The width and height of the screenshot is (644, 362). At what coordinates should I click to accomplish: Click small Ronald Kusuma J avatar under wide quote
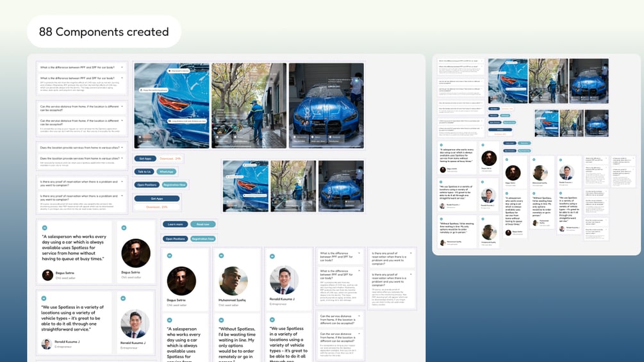pyautogui.click(x=47, y=344)
